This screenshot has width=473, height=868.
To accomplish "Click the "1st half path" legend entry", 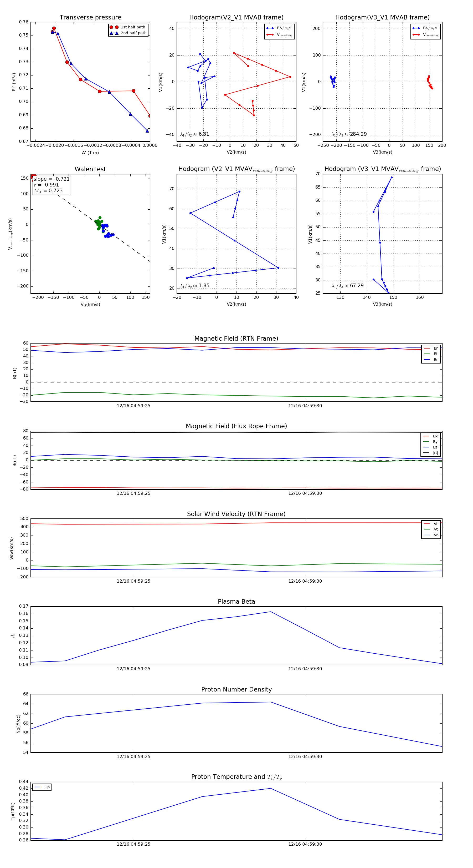I will pos(128,27).
